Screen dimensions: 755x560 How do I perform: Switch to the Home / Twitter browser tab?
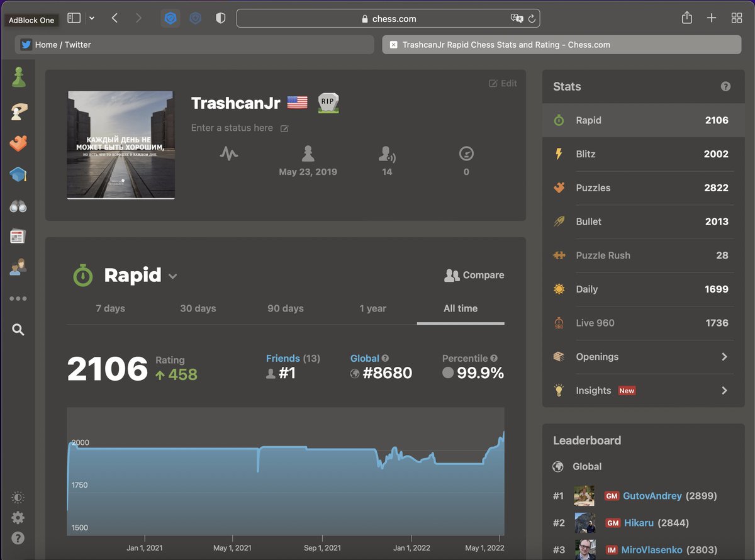[194, 45]
